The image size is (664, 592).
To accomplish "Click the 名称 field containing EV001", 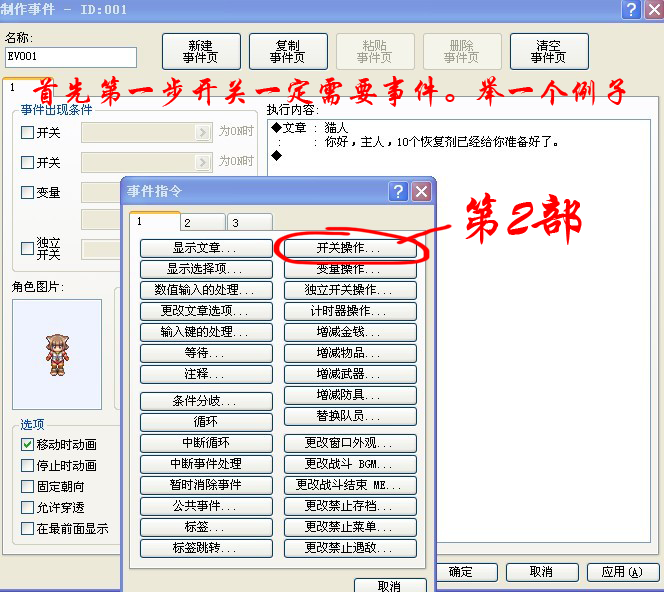I will point(71,57).
